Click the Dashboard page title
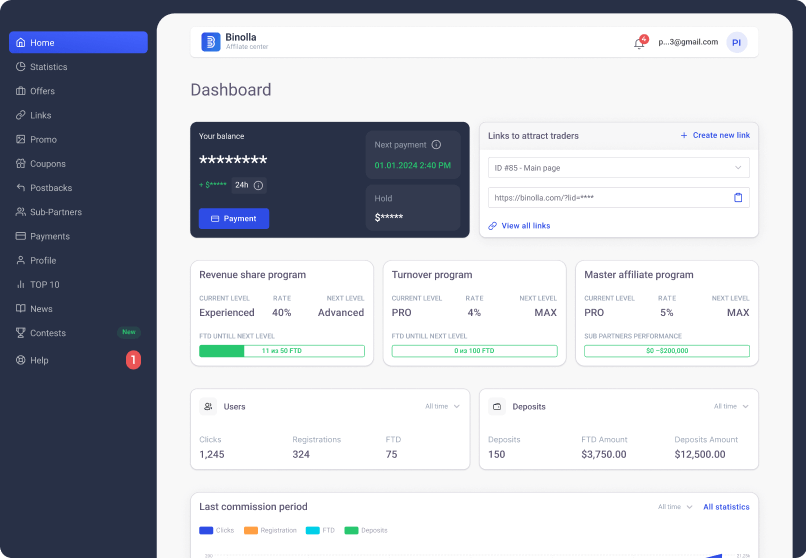This screenshot has height=558, width=807. coord(231,90)
